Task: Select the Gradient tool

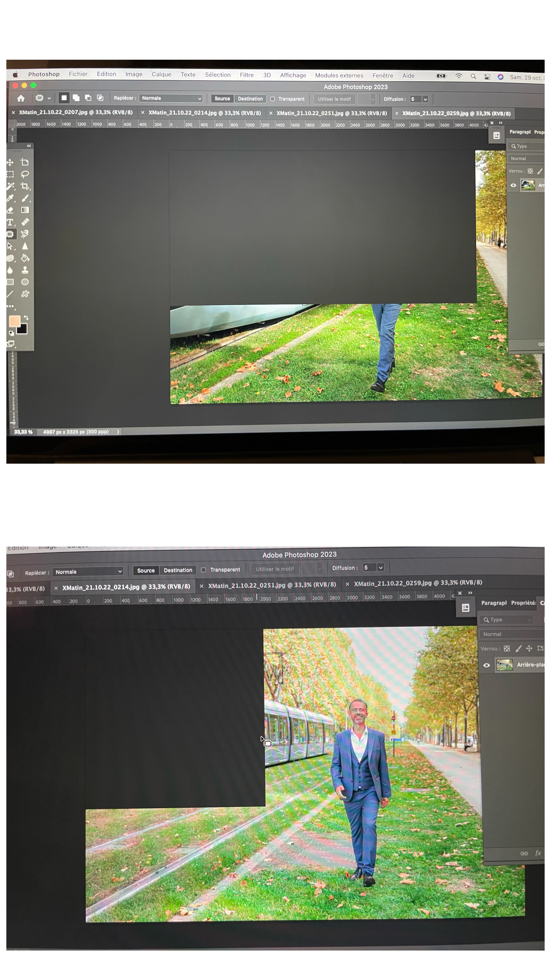Action: click(25, 210)
